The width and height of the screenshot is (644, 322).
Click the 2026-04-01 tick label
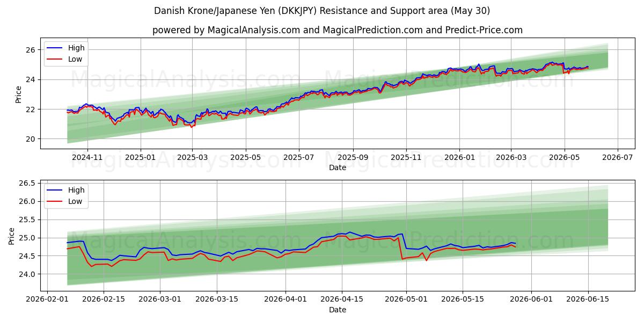pos(285,300)
